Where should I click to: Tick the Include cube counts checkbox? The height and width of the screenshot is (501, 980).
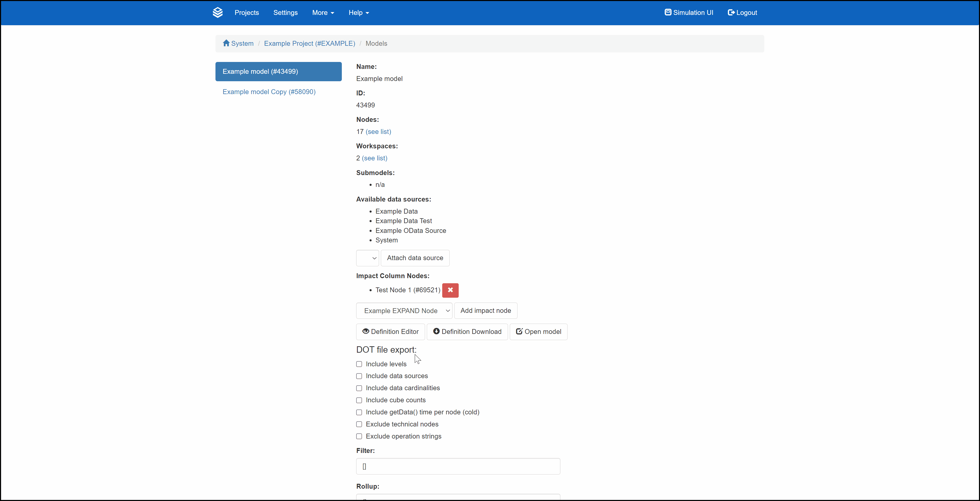click(359, 400)
